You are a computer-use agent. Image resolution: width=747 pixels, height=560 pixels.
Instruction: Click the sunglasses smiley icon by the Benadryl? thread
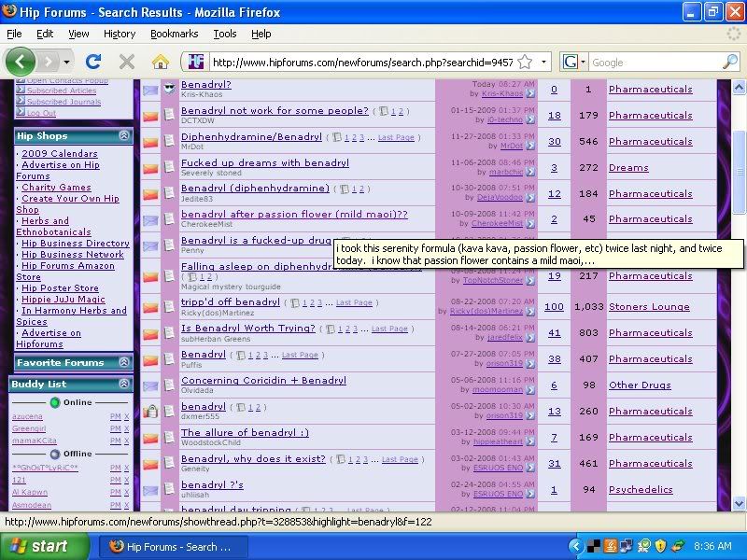[169, 88]
